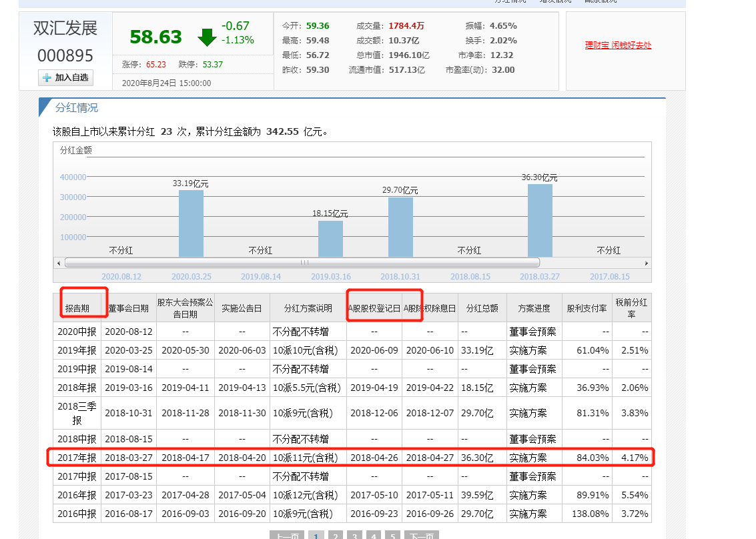The image size is (756, 539).
Task: Select the 36.30亿元 dividend bar
Action: pyautogui.click(x=540, y=221)
